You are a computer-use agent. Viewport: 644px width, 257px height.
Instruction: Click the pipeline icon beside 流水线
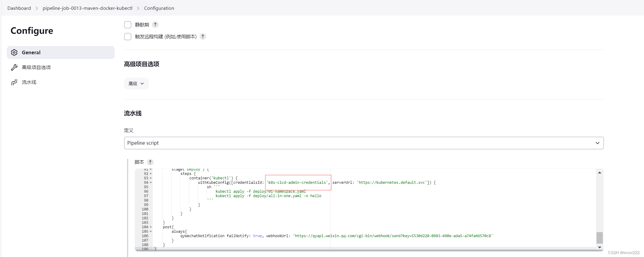(14, 82)
